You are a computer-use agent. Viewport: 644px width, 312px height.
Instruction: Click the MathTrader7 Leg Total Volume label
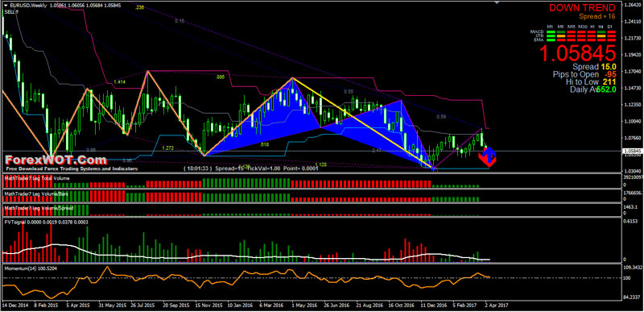pyautogui.click(x=37, y=178)
